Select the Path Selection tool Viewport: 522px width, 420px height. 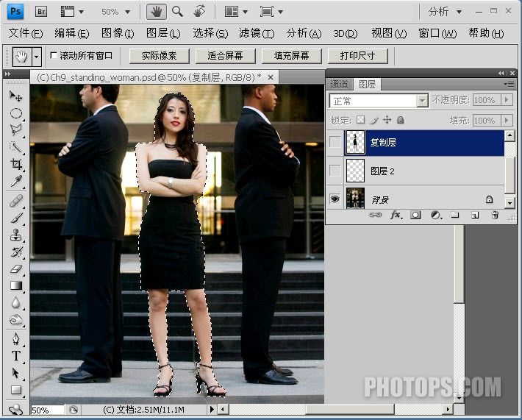[x=15, y=373]
